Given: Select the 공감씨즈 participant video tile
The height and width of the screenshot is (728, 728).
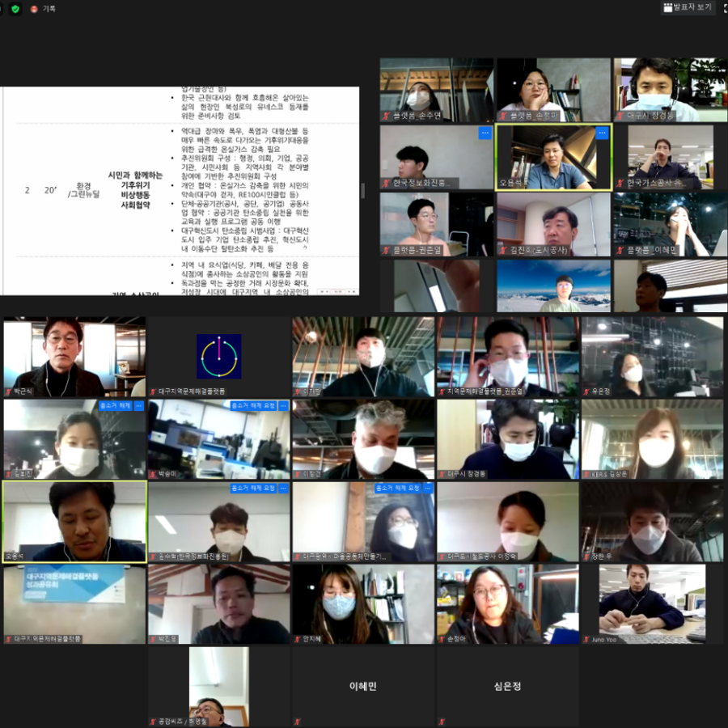Looking at the screenshot, I should (x=218, y=687).
